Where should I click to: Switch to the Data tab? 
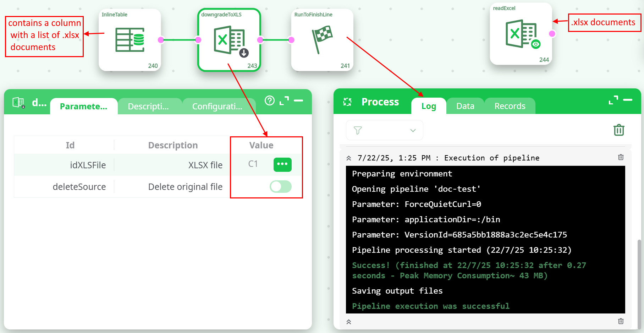pos(465,106)
